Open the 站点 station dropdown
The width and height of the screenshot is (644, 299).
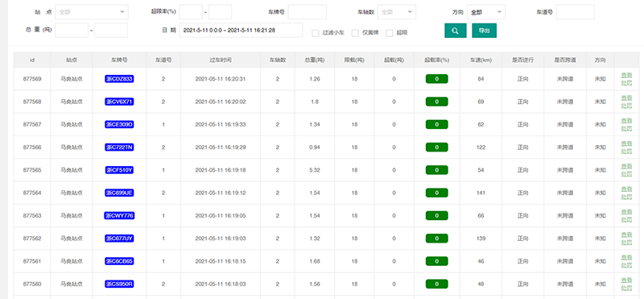(91, 12)
